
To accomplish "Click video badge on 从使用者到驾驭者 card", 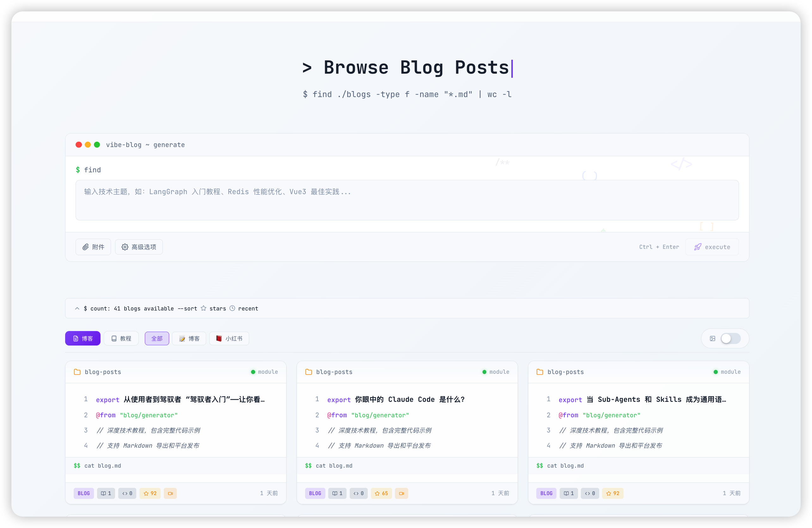I will (170, 493).
